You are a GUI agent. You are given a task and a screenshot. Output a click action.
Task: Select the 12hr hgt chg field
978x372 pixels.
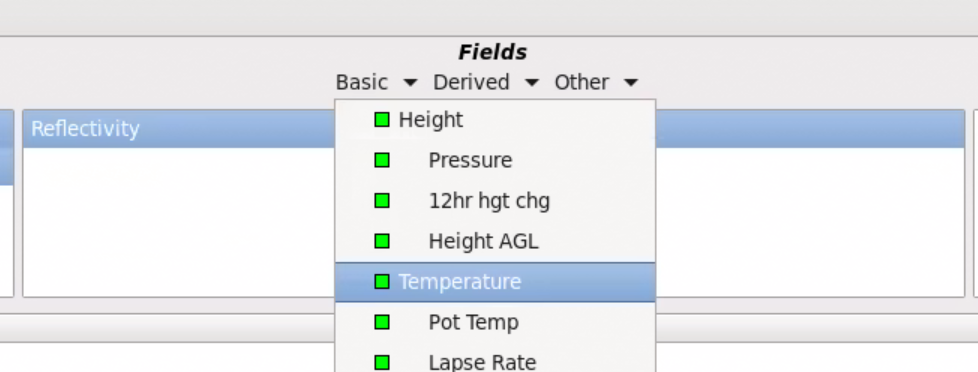495,200
